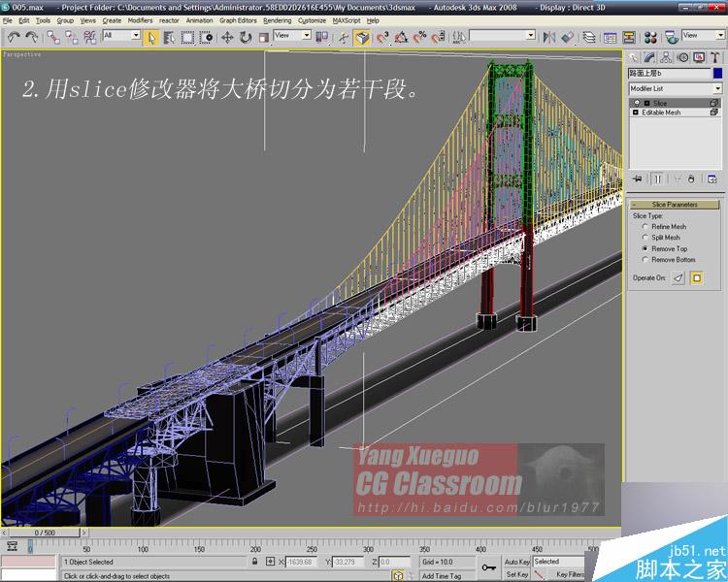Switch to Utilities command panel tab
The image size is (728, 582).
[x=715, y=57]
